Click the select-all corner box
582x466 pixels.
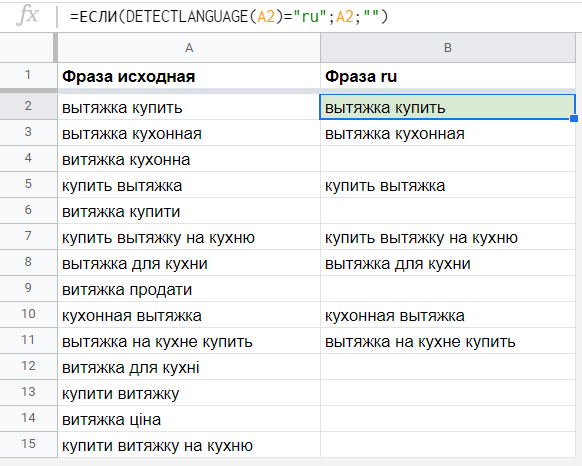click(x=28, y=48)
